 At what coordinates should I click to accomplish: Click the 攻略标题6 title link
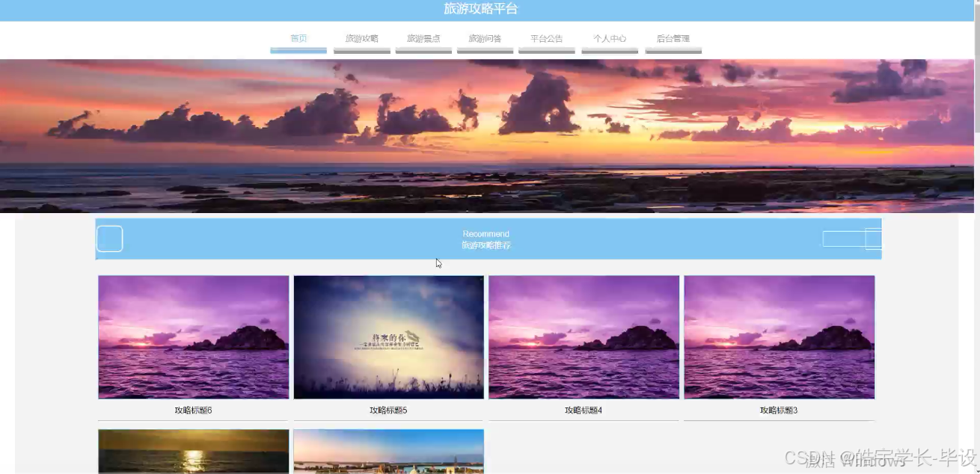(x=194, y=410)
